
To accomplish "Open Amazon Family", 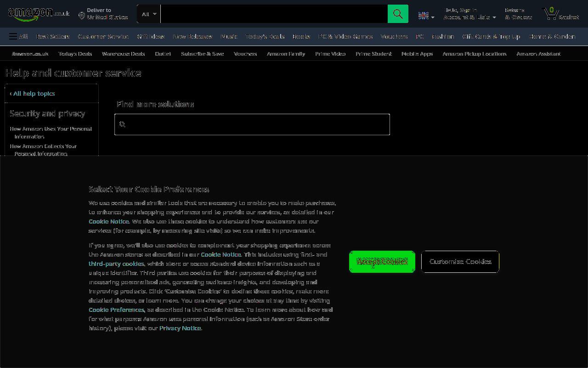I will click(x=286, y=54).
